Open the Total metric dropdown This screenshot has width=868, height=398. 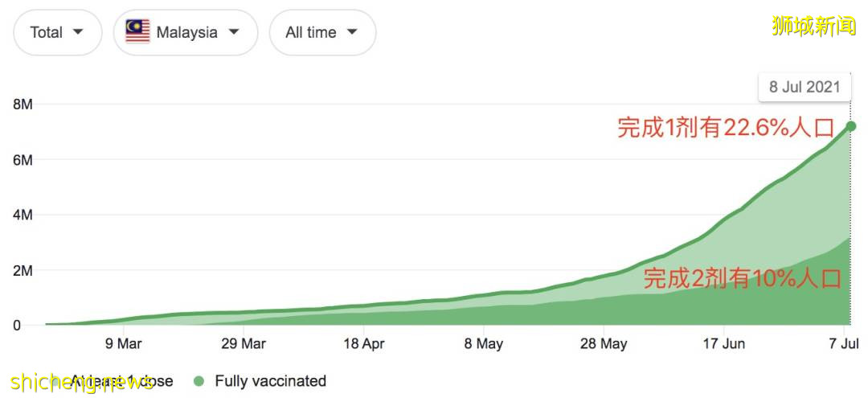click(x=57, y=33)
